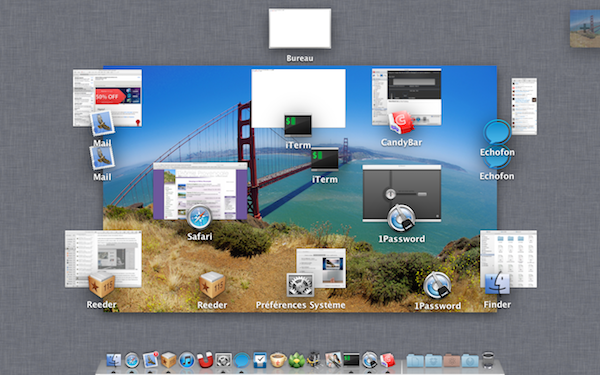Open Finder from the Dock

tap(114, 360)
